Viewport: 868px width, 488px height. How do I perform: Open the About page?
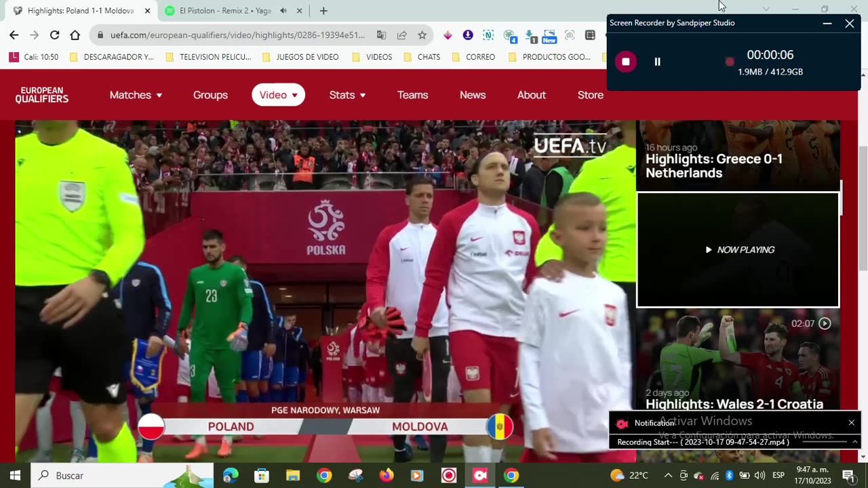point(532,95)
